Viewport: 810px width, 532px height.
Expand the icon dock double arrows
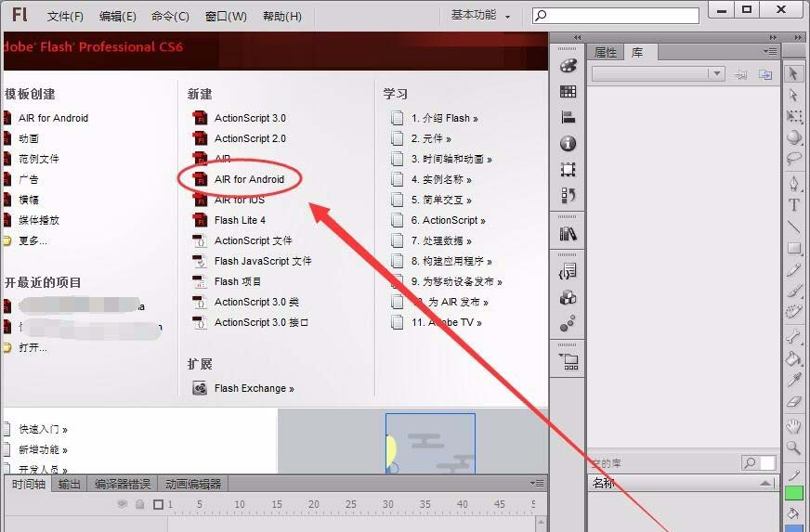(x=578, y=37)
